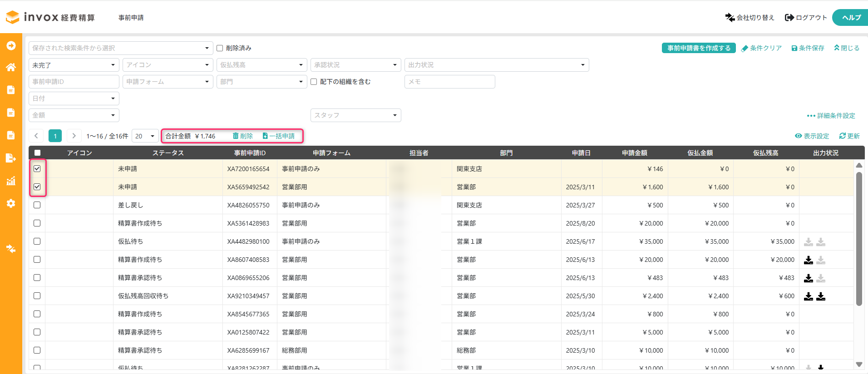Click 会社切り替え switch company icon
The width and height of the screenshot is (868, 374).
pyautogui.click(x=730, y=17)
